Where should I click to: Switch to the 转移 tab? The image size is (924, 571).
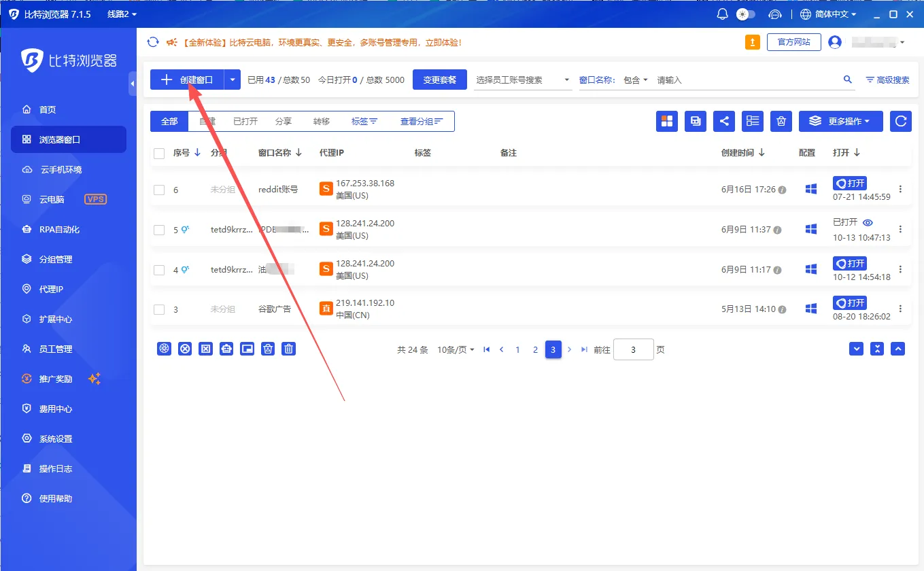click(322, 121)
